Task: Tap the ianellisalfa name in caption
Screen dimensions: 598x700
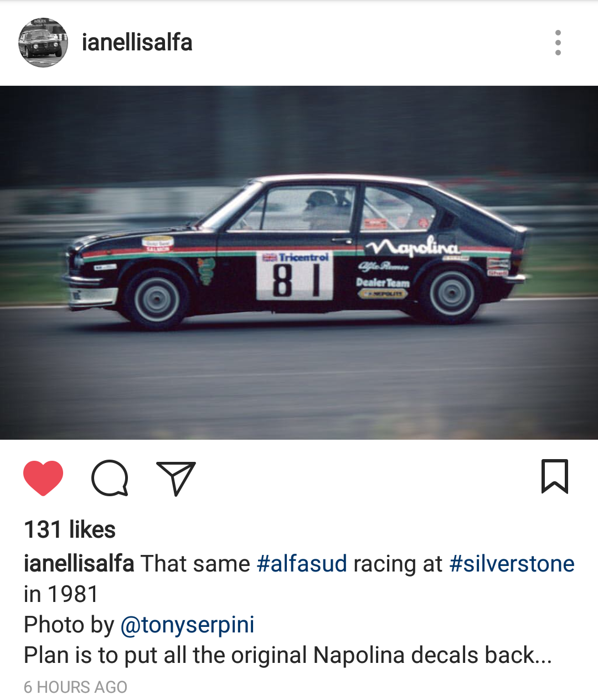Action: [x=79, y=564]
